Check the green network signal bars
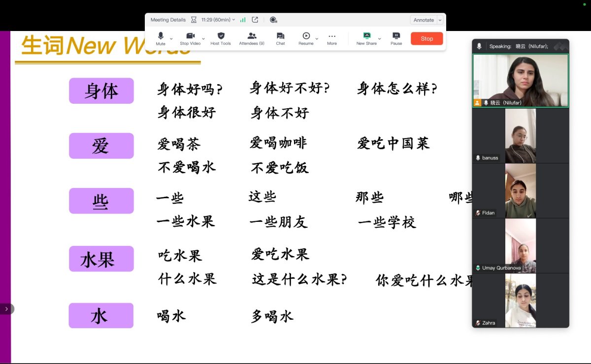The height and width of the screenshot is (364, 591). pos(243,20)
